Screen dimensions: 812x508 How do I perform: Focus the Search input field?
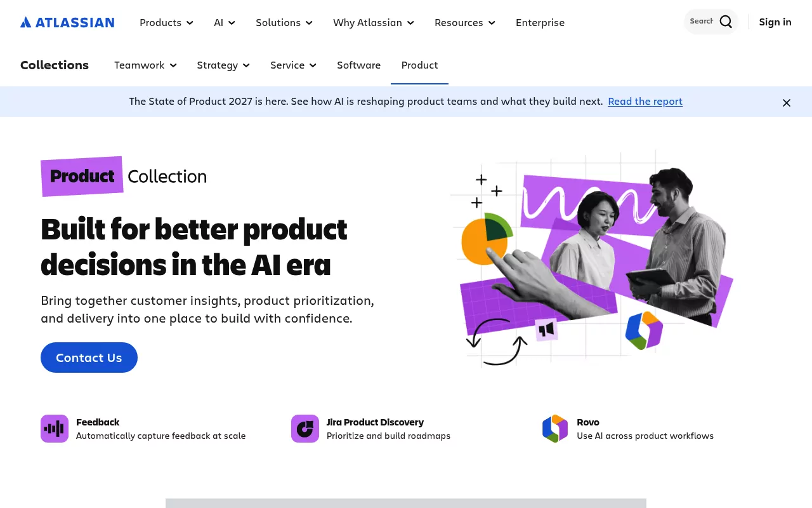point(702,22)
